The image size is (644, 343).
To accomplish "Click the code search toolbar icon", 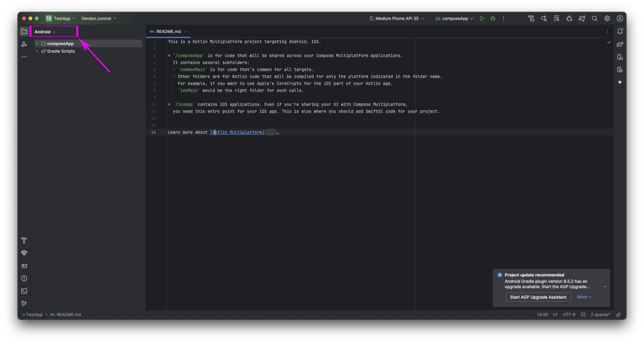I will click(544, 19).
